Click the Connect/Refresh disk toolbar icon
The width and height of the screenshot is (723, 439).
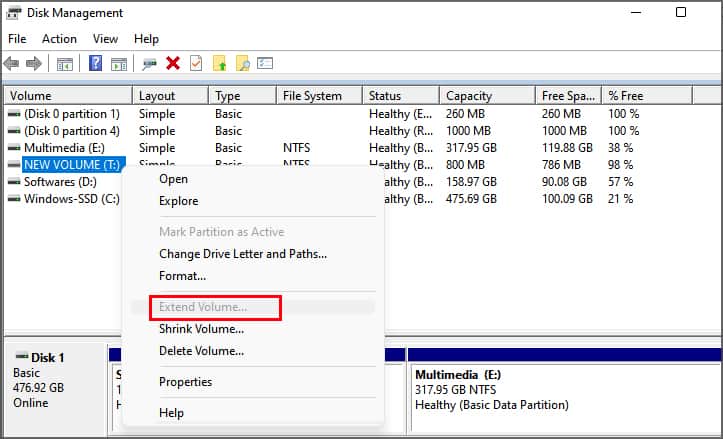[149, 64]
